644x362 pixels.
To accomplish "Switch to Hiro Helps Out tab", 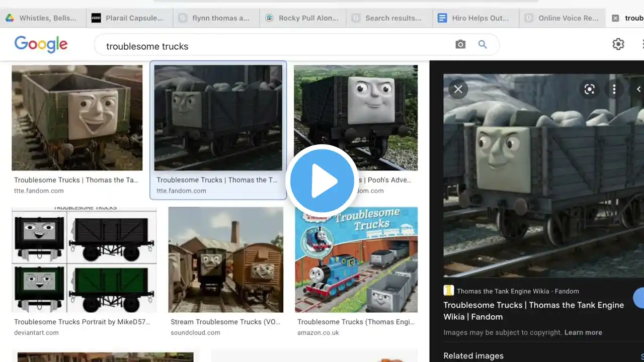I will pos(476,18).
